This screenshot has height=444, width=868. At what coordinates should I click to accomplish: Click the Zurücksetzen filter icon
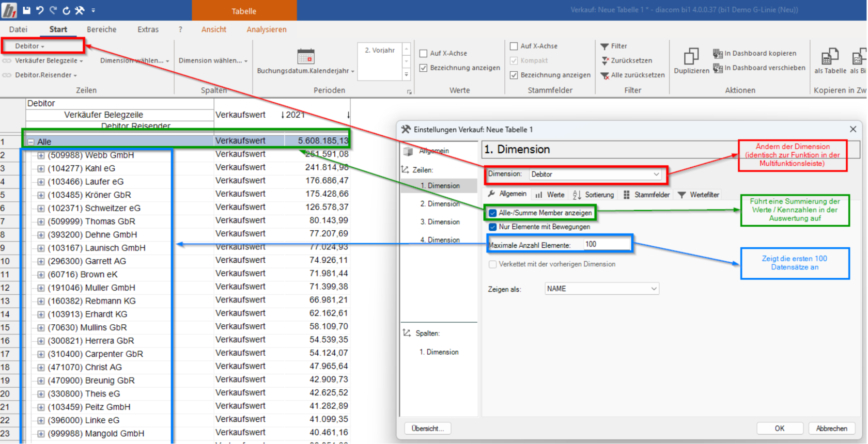[605, 60]
